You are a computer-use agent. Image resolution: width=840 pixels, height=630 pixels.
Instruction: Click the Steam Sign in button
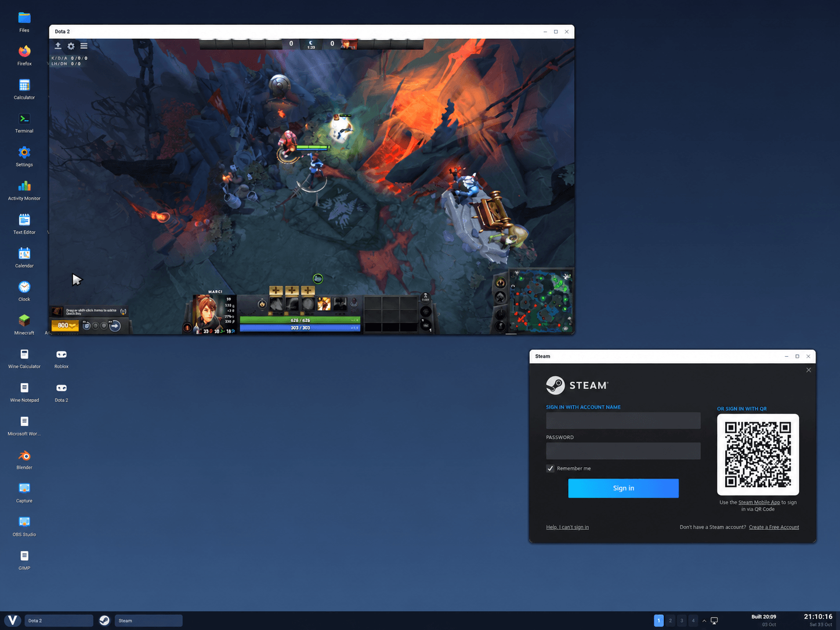(623, 488)
